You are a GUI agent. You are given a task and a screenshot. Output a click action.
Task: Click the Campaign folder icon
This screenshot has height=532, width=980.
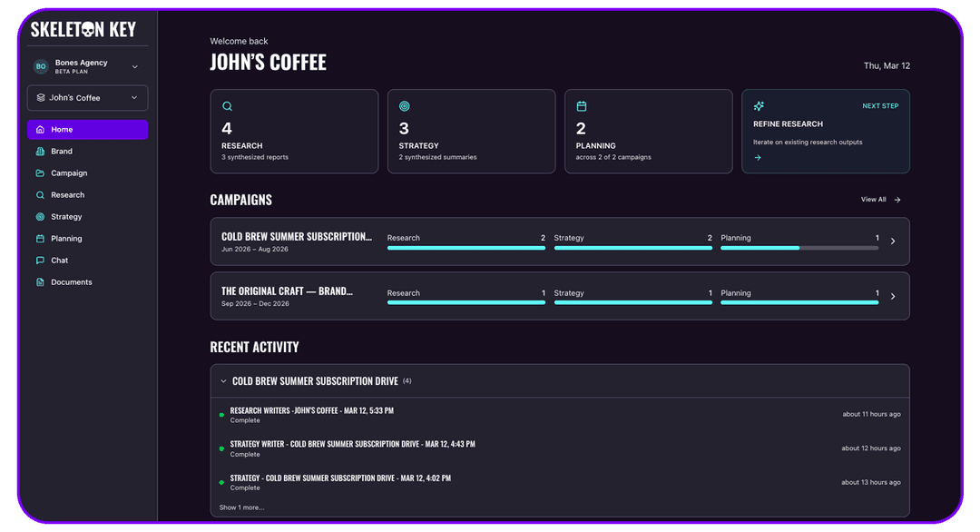click(40, 173)
